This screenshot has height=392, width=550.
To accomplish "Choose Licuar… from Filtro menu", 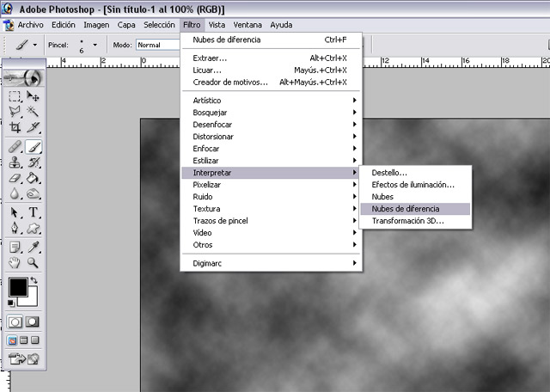I will click(x=272, y=70).
